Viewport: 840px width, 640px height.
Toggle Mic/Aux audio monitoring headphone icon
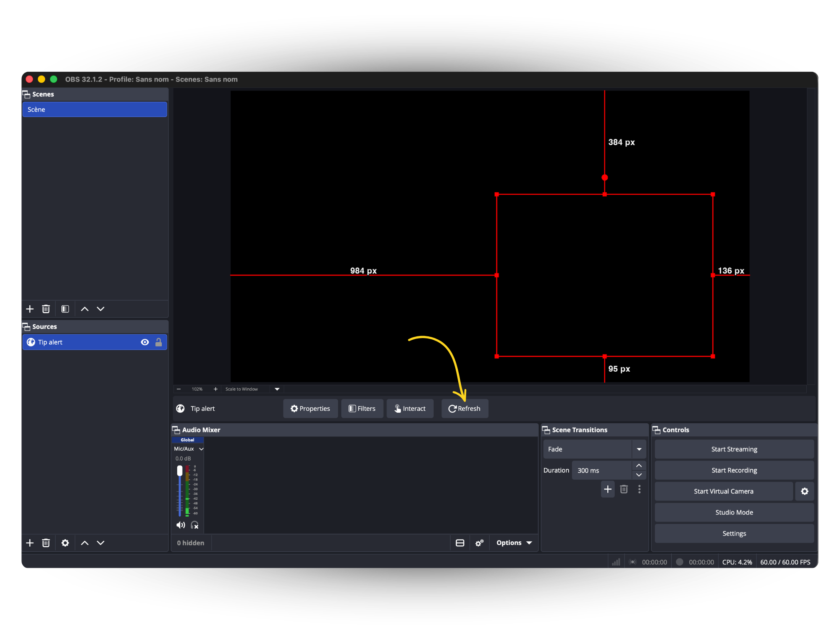(x=194, y=525)
